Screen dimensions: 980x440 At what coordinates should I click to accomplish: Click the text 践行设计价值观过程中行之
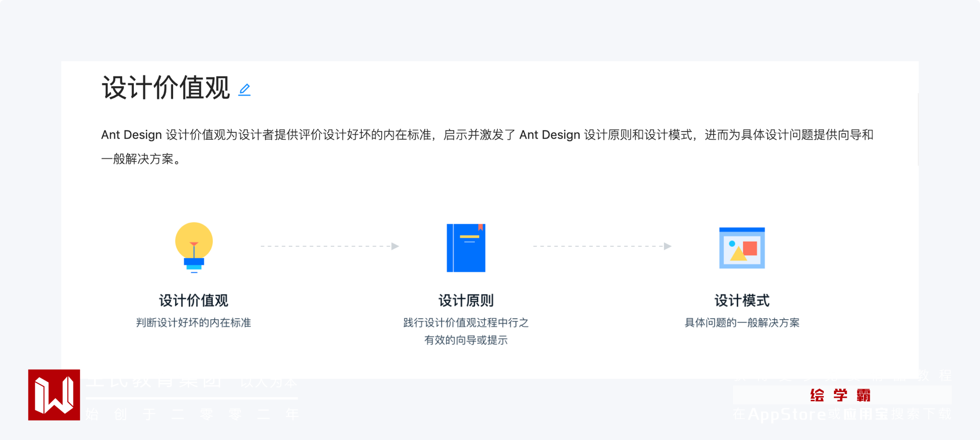[466, 323]
